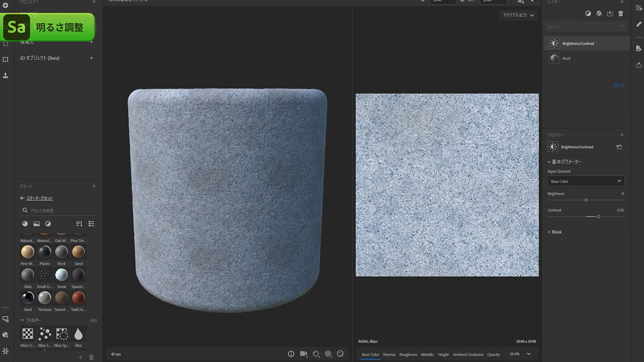644x362 pixels.
Task: Click the dotted square icon in left sidebar
Action: 5,59
